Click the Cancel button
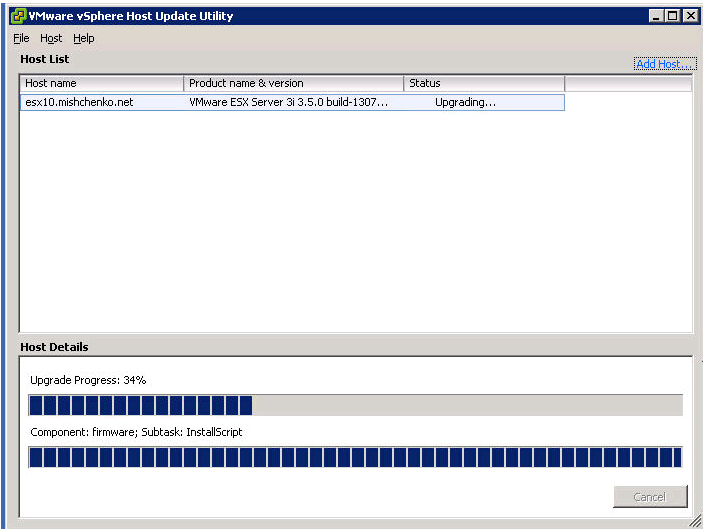Screen dimensions: 703x529 650,497
